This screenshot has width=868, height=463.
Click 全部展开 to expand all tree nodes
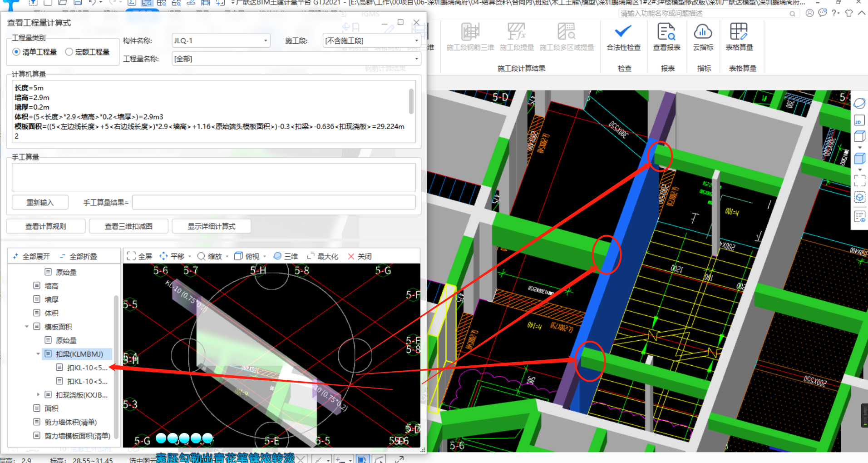(31, 256)
